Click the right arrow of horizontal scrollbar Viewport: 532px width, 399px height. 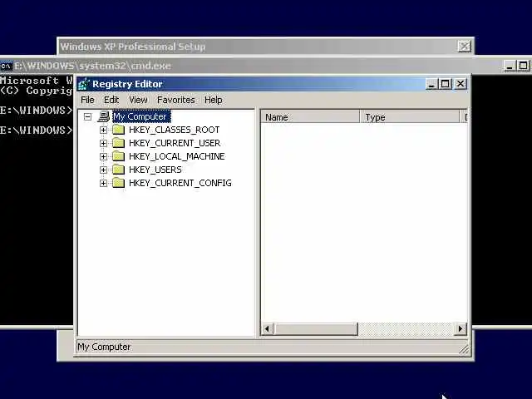point(460,329)
